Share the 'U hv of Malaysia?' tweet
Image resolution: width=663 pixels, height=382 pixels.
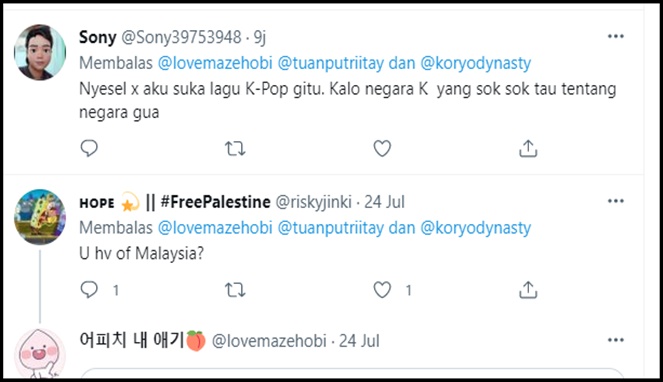528,290
